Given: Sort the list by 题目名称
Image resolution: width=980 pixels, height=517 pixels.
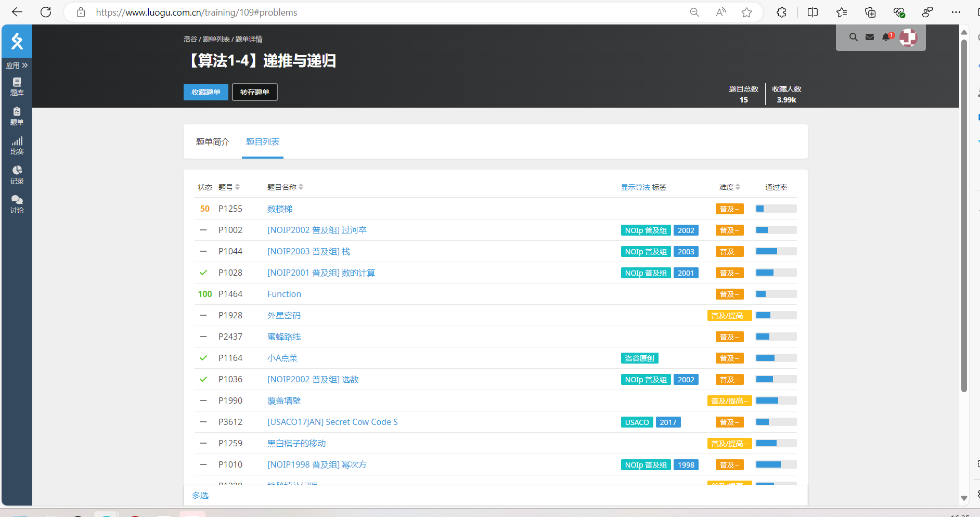Looking at the screenshot, I should (x=285, y=187).
